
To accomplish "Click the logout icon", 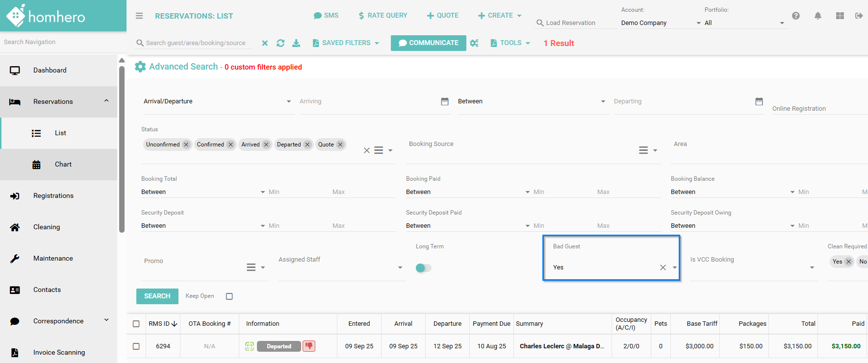I will pos(859,16).
